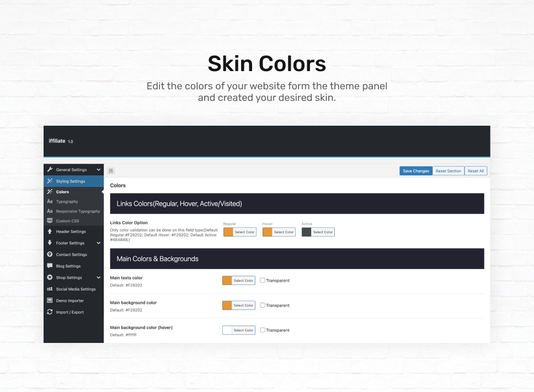Click the Custom CSS code icon

[x=50, y=220]
